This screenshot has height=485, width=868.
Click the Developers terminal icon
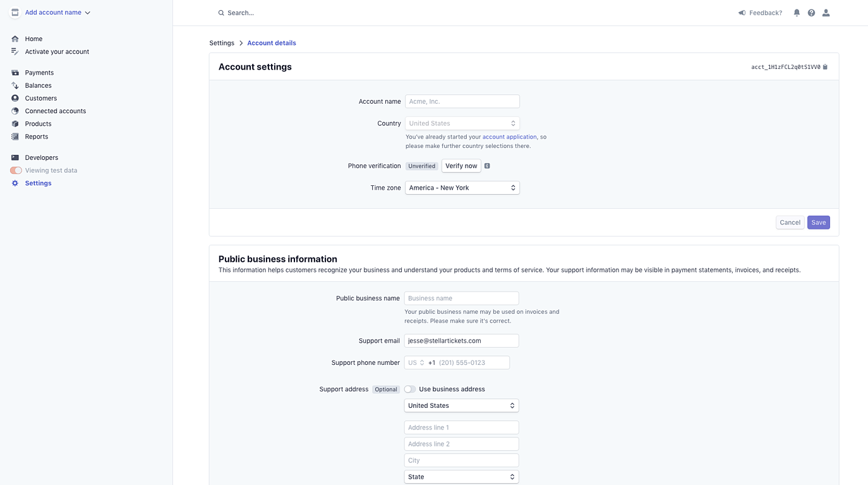[15, 157]
